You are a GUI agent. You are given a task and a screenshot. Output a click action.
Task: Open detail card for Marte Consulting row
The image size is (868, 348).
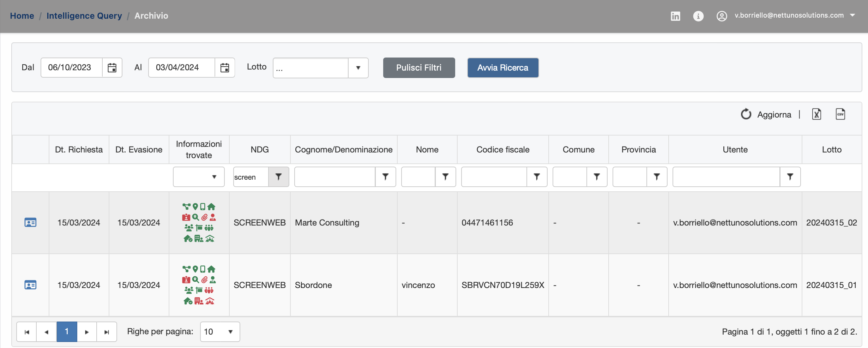pos(30,223)
